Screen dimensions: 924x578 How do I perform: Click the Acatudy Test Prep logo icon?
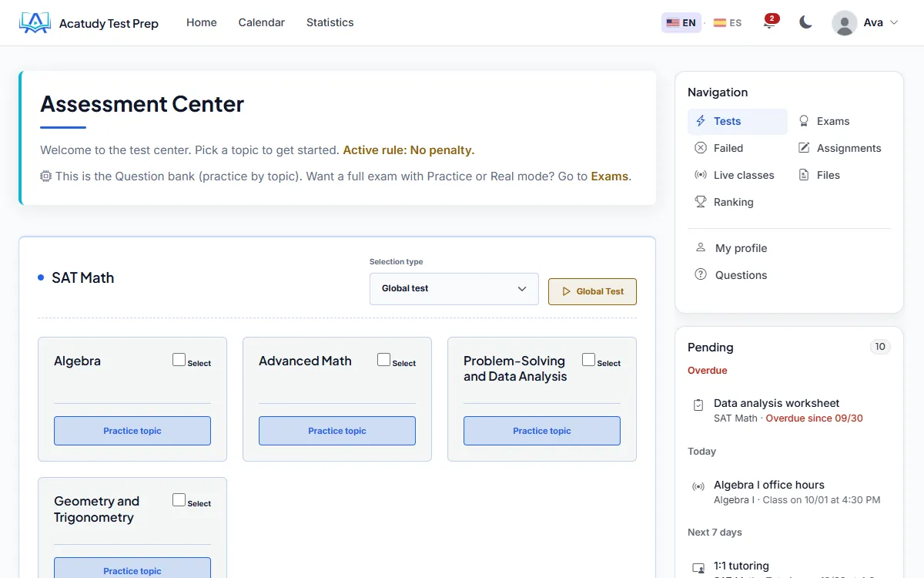[35, 23]
